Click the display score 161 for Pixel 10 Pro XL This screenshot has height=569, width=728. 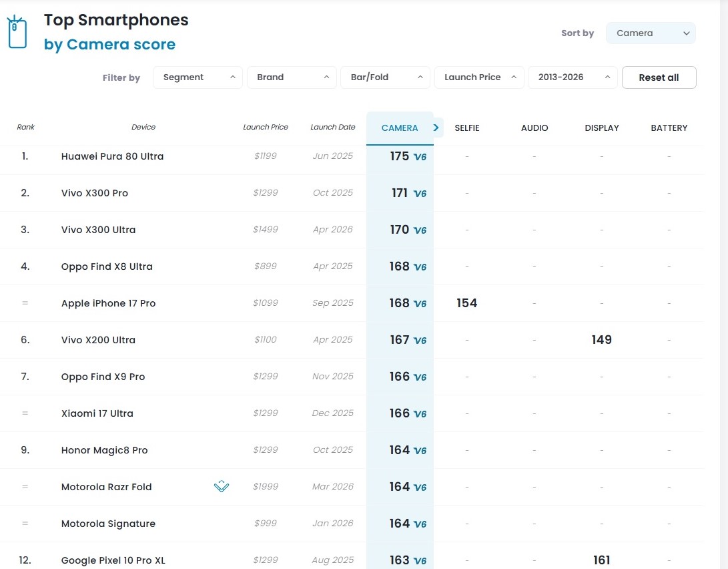click(602, 560)
